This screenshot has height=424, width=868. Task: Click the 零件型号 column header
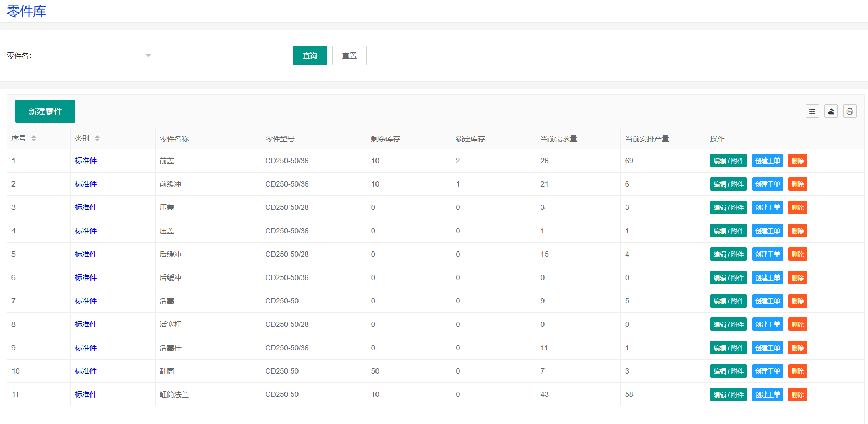(280, 139)
